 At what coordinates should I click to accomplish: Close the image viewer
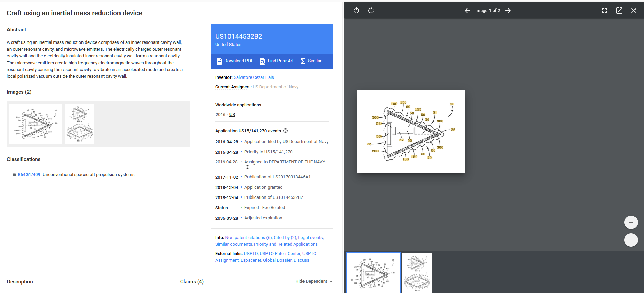tap(634, 11)
